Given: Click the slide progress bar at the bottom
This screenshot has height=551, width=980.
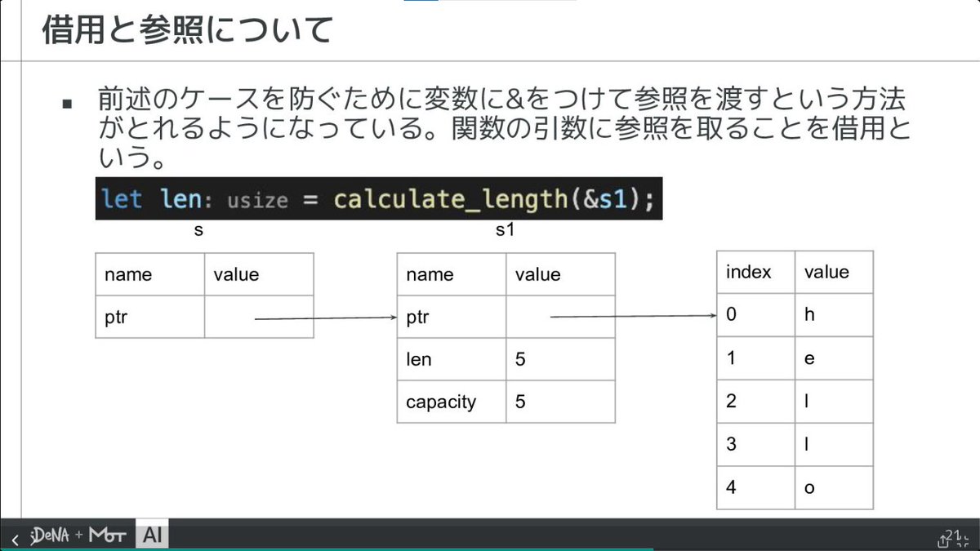Looking at the screenshot, I should [x=490, y=549].
